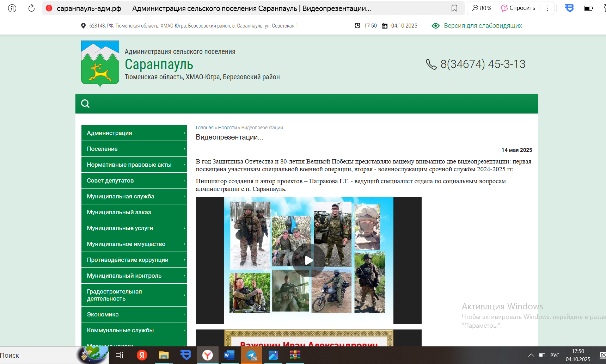The image size is (606, 364).
Task: Click the Yandex home icon in browser
Action: point(12,8)
